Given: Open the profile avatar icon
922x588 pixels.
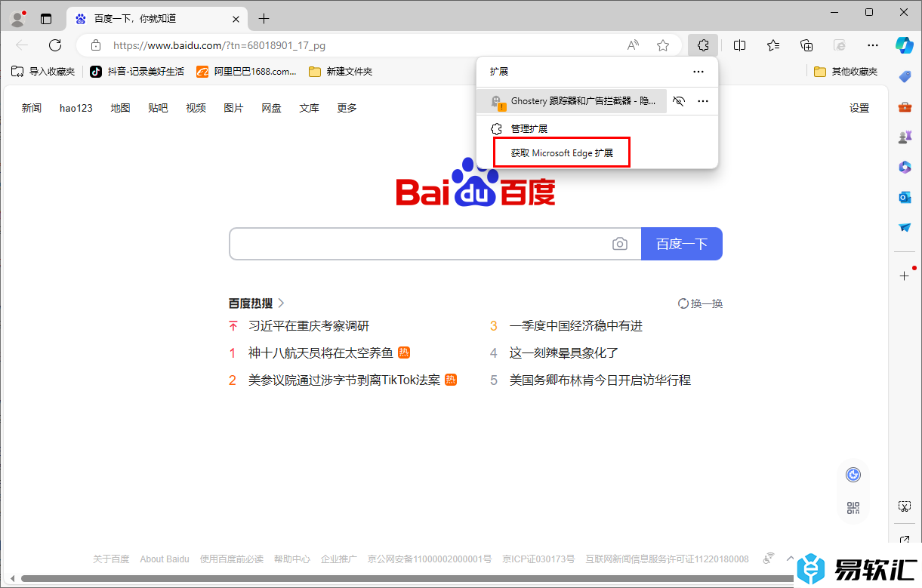Looking at the screenshot, I should [18, 18].
